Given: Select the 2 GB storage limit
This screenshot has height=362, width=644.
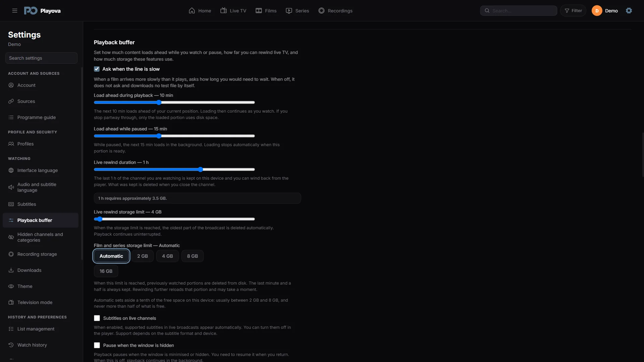Looking at the screenshot, I should tap(143, 256).
